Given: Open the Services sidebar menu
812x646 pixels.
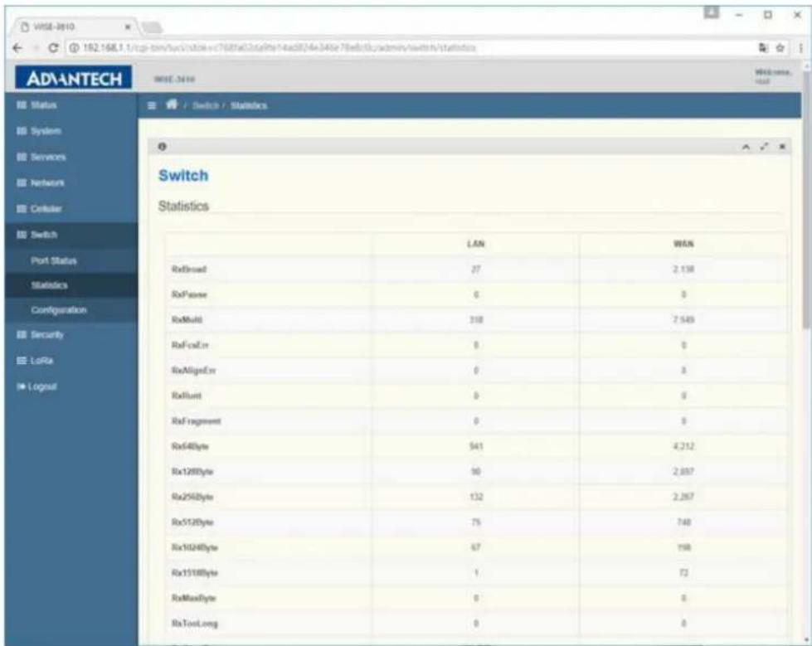Looking at the screenshot, I should 41,158.
